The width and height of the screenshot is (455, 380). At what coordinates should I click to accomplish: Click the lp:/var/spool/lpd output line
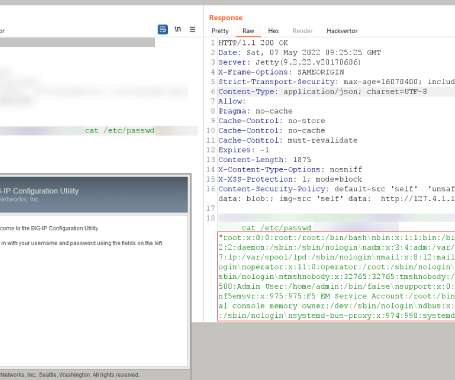coord(337,257)
